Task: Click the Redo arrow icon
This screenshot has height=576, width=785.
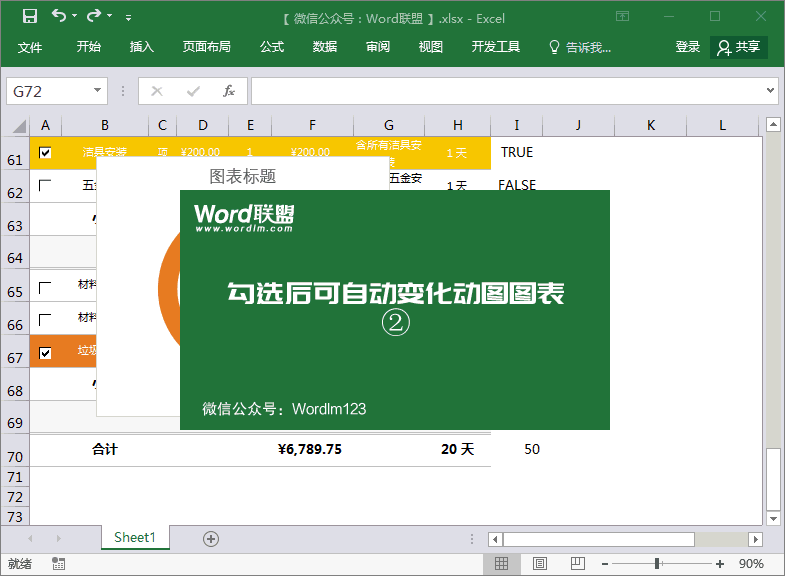Action: pos(94,16)
